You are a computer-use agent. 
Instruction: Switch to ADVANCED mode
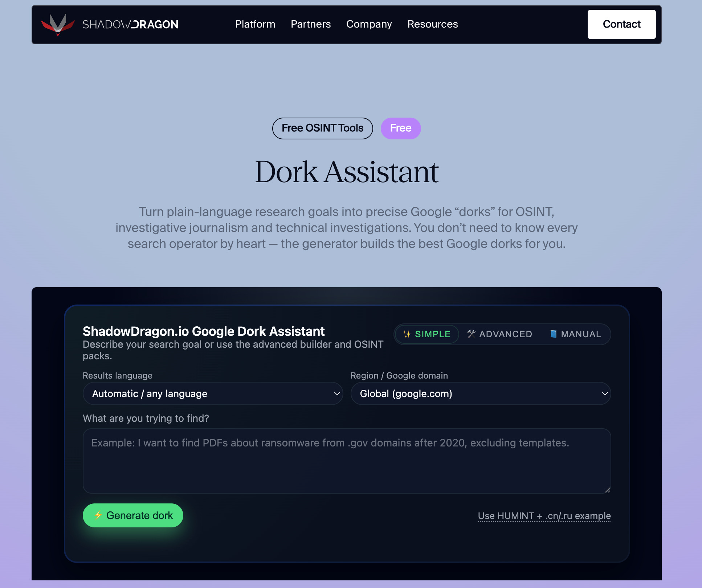(499, 334)
